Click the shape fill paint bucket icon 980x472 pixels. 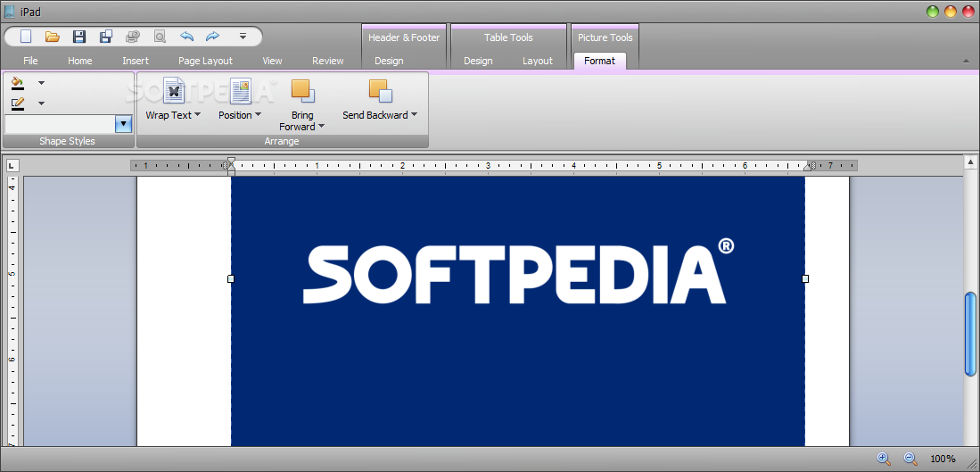click(18, 82)
